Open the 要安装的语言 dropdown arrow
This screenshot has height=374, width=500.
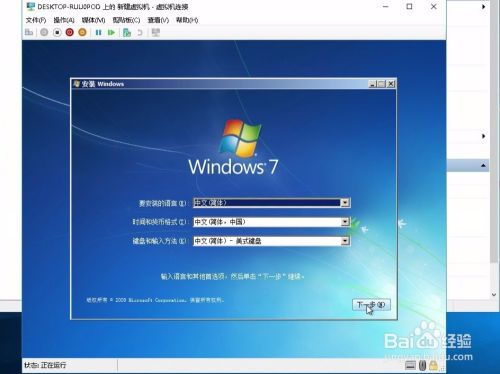(345, 203)
